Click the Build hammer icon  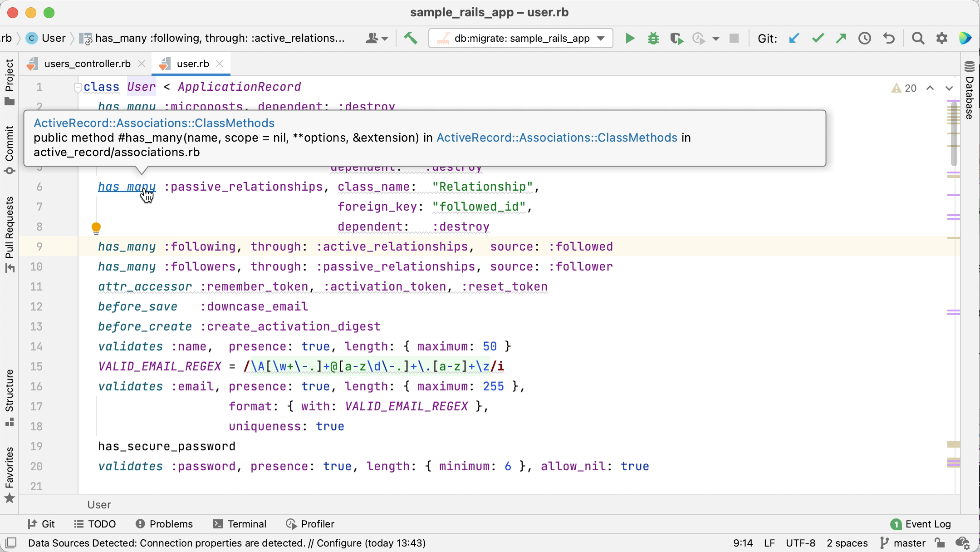pos(411,38)
